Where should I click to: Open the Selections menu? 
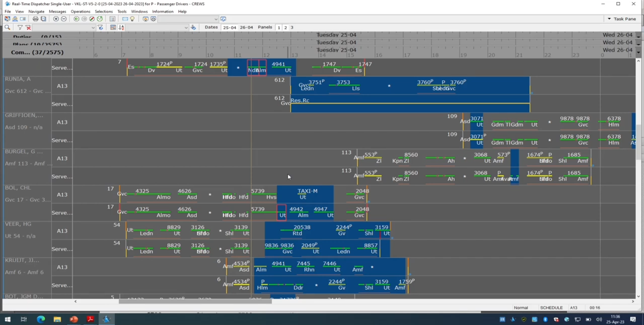point(104,12)
